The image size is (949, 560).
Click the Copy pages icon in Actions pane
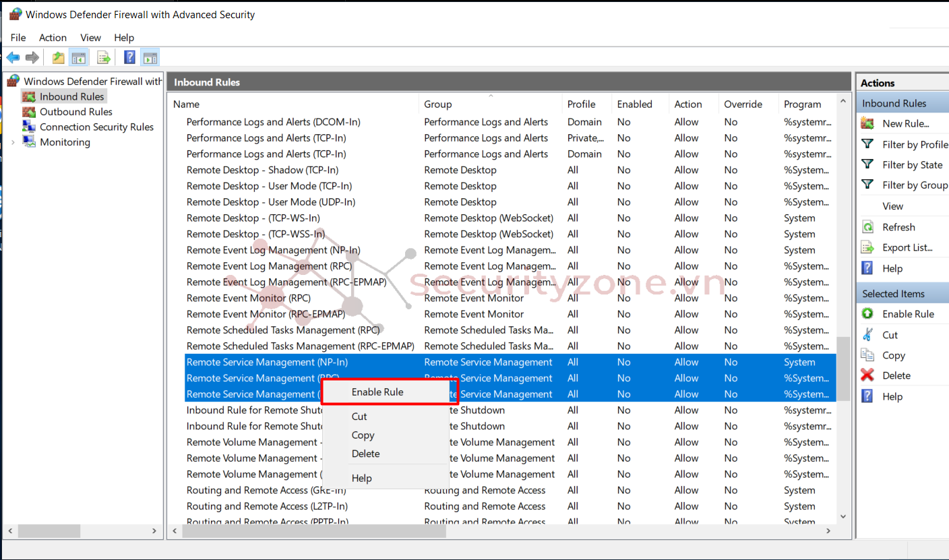pyautogui.click(x=868, y=355)
